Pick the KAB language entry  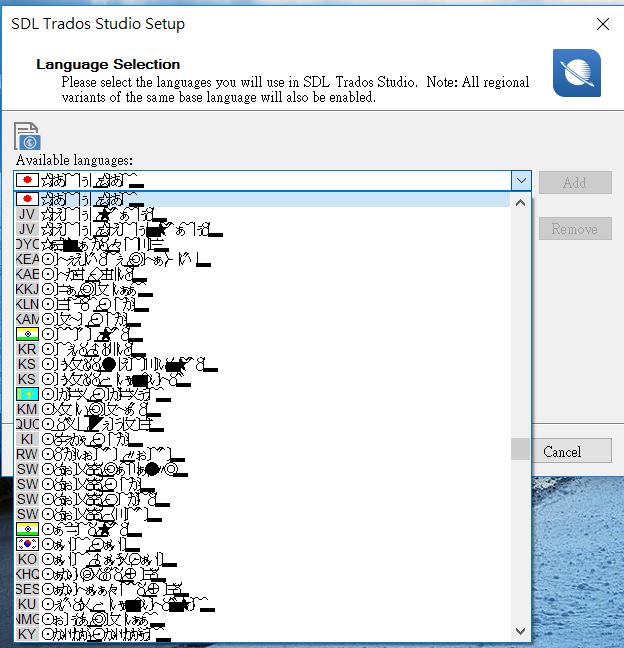coord(262,274)
